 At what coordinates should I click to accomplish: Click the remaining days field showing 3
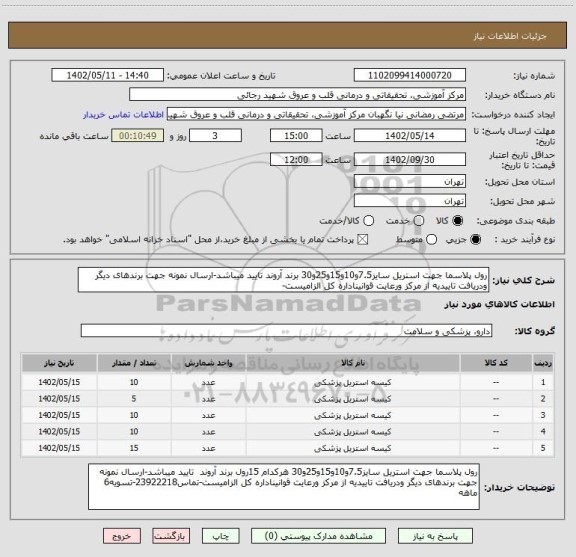pos(215,136)
